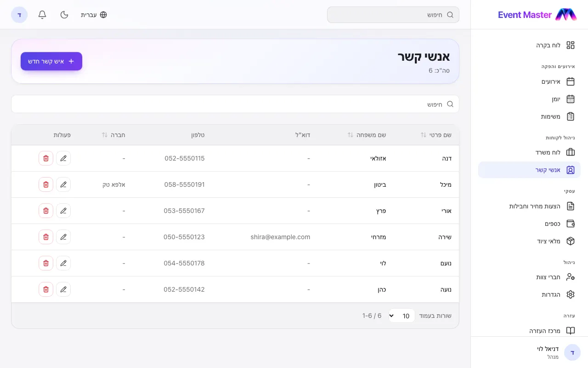Edit the contact נועה כהן
This screenshot has width=588, height=368.
[63, 289]
